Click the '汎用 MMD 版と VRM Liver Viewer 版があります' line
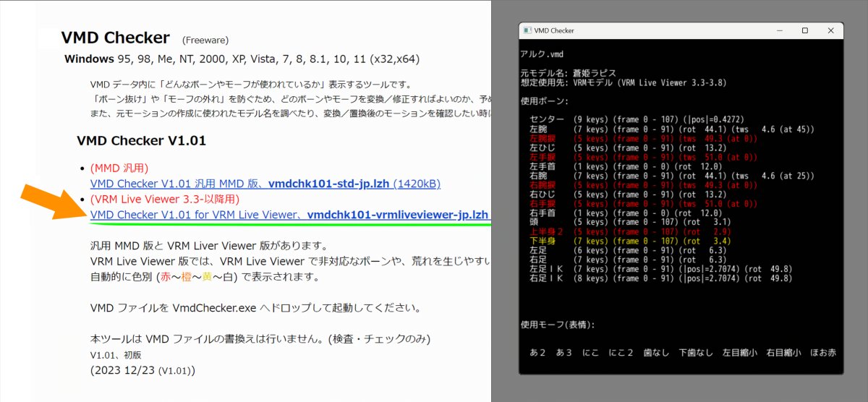Image resolution: width=868 pixels, height=402 pixels. click(x=210, y=246)
